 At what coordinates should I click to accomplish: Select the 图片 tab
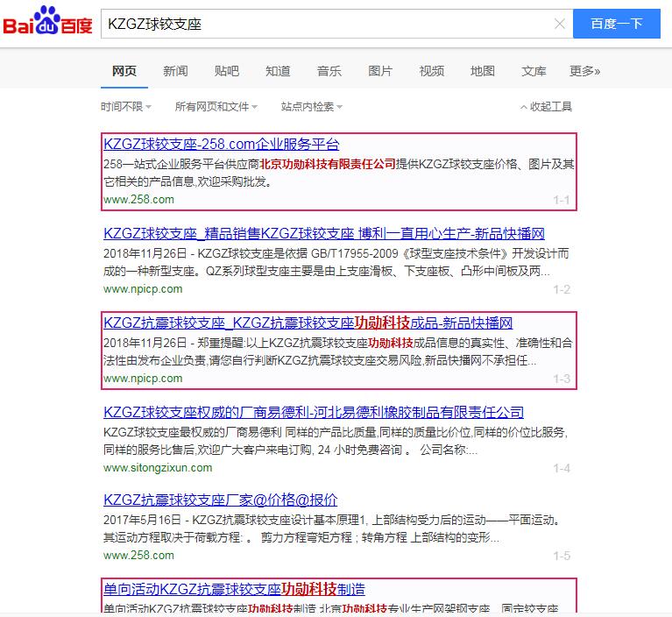point(380,71)
